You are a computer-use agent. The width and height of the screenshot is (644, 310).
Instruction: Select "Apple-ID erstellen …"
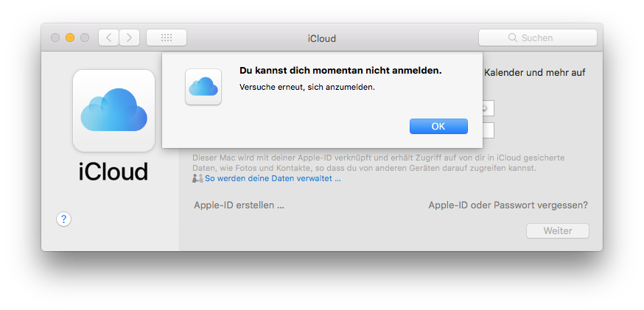[239, 205]
